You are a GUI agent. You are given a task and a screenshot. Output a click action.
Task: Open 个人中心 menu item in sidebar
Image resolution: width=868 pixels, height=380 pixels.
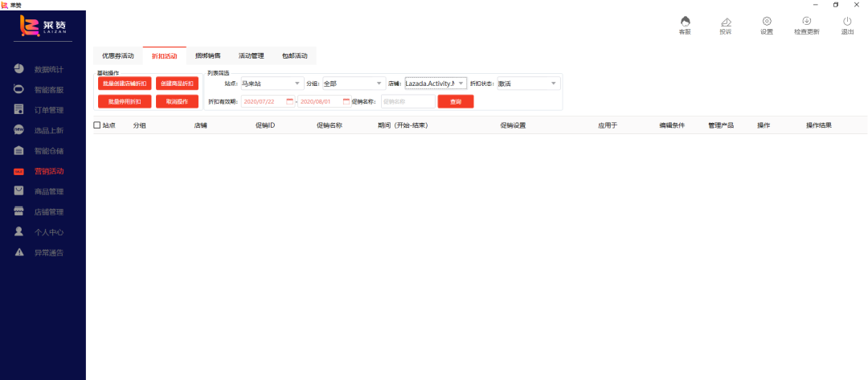[49, 232]
